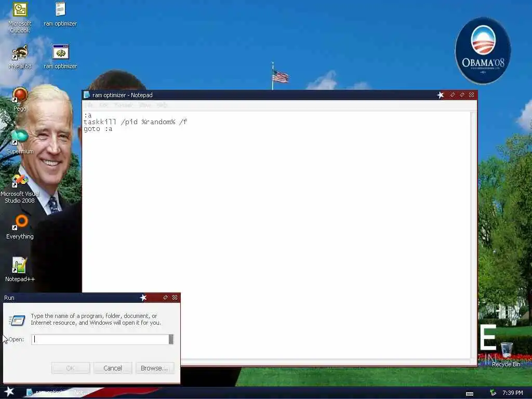This screenshot has width=532, height=399.
Task: Click the Notepad document icon in title bar
Action: pyautogui.click(x=87, y=95)
